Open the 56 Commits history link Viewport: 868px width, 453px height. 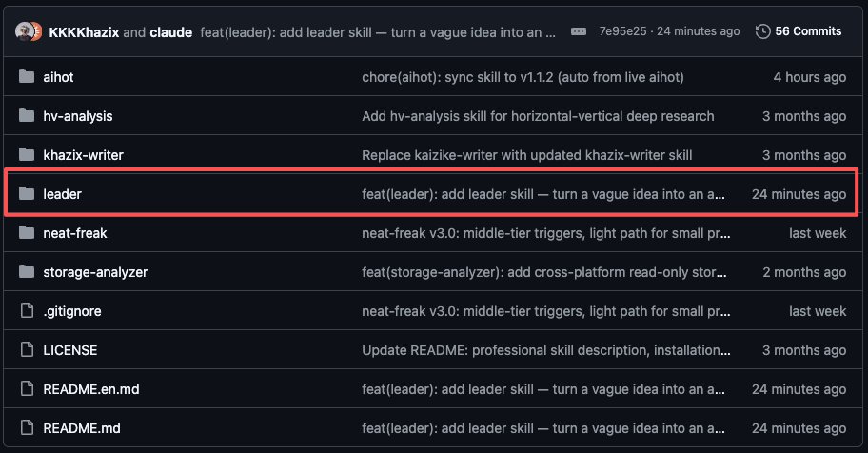[x=808, y=31]
